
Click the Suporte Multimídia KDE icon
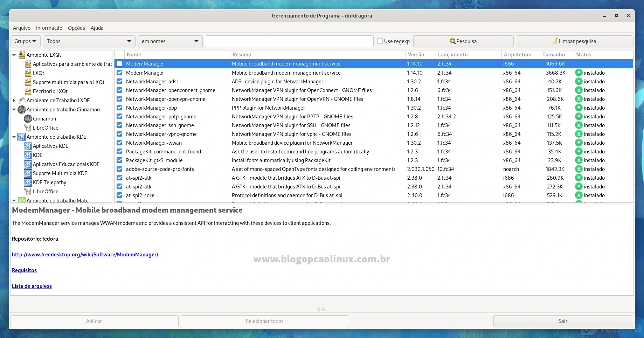tap(28, 173)
